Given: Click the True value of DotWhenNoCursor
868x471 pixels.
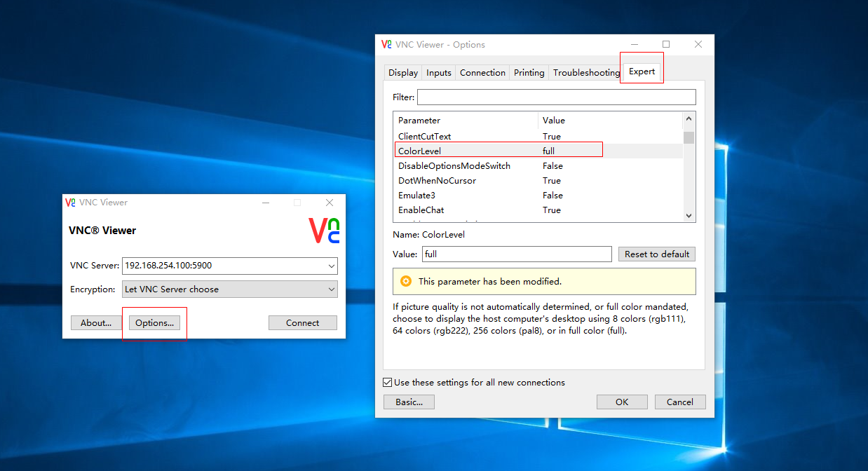Looking at the screenshot, I should (x=551, y=180).
